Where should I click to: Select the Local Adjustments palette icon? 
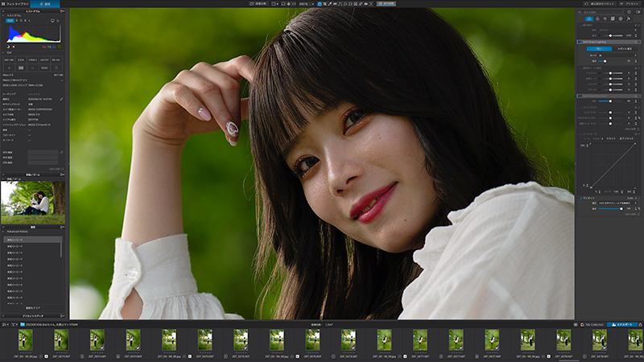621,19
